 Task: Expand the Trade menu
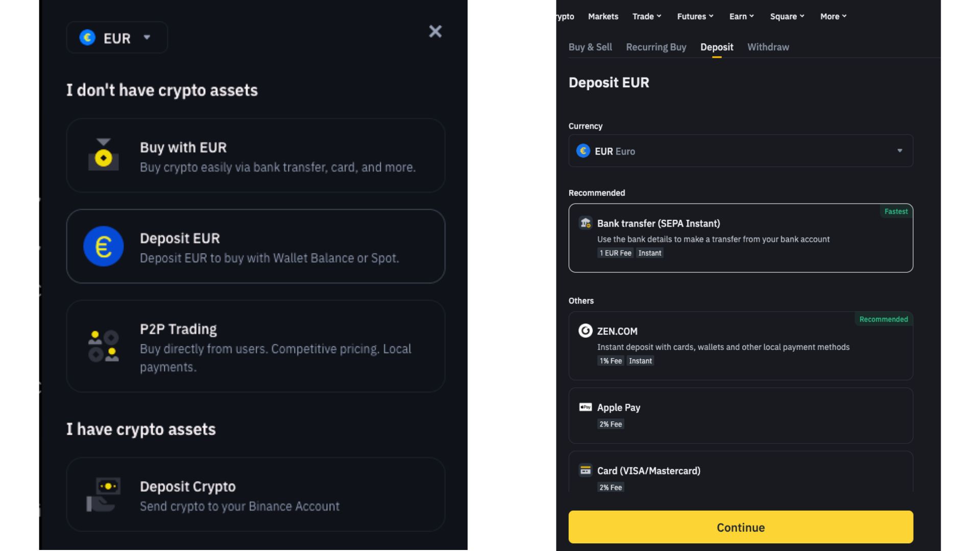point(647,16)
